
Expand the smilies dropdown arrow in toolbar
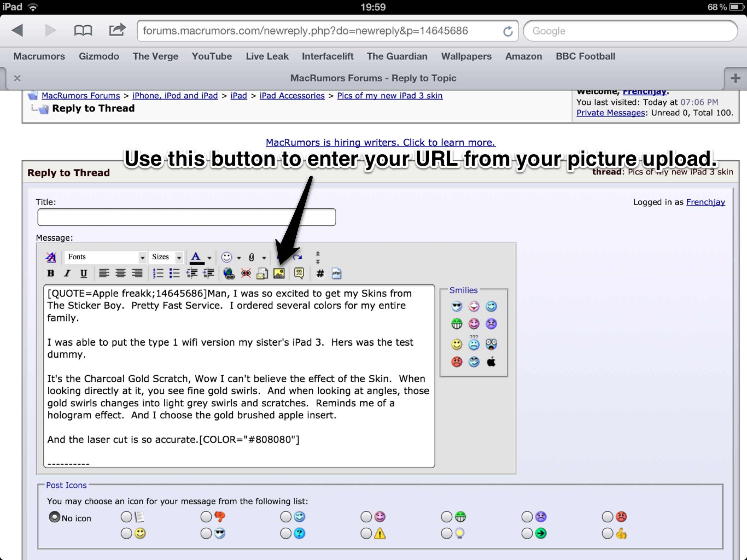[x=239, y=258]
